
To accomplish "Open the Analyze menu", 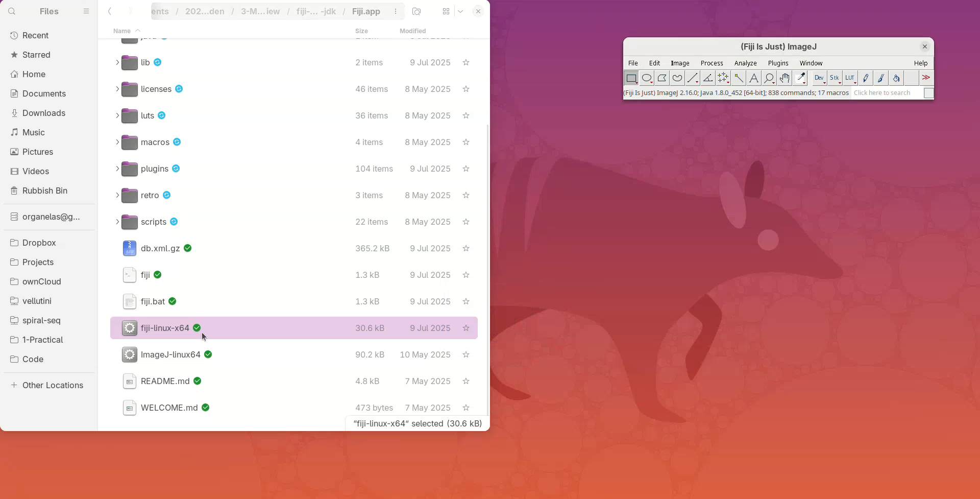I will click(745, 63).
